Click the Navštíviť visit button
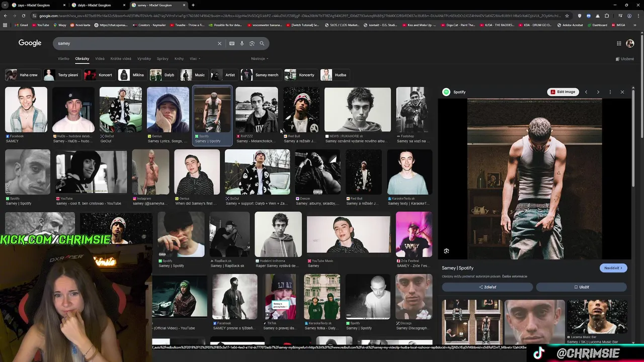 coord(613,268)
